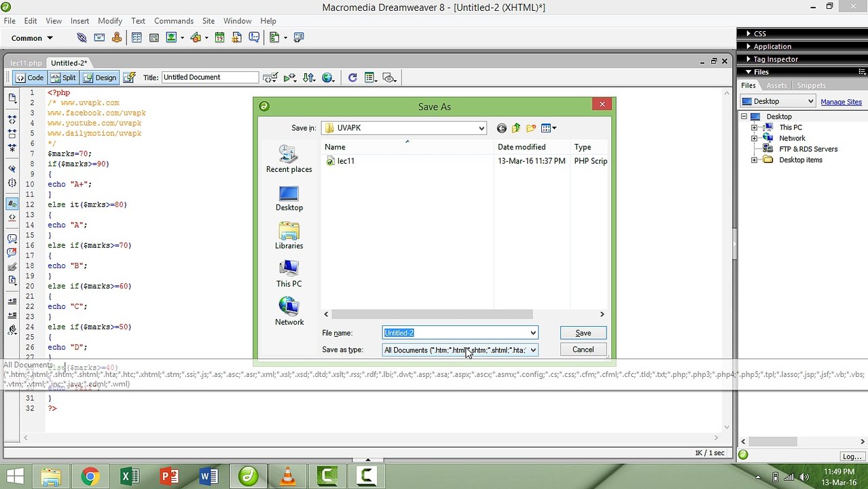Open Google Chrome from the taskbar
Screen dimensions: 868x489
pyautogui.click(x=90, y=476)
